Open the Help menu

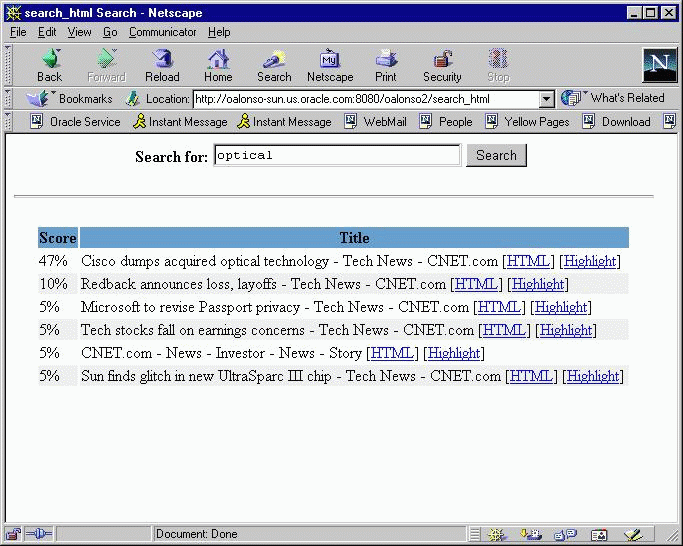219,32
